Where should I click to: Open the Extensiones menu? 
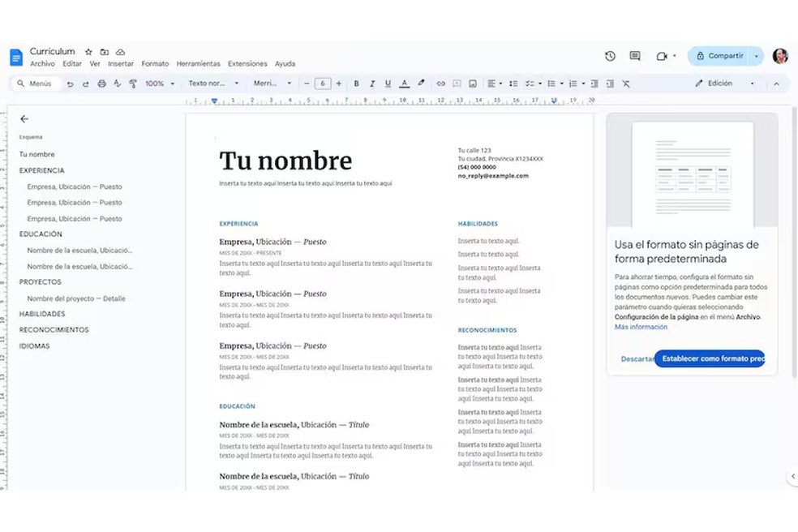[247, 64]
